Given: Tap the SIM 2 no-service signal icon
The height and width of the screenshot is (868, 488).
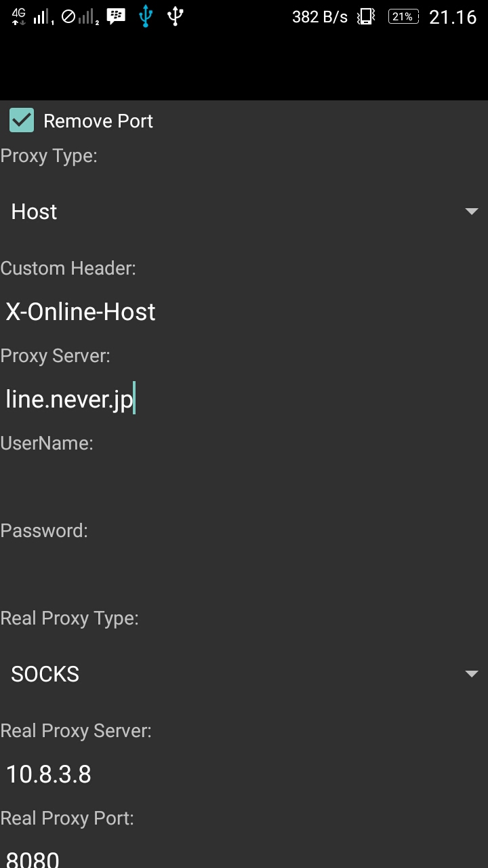Looking at the screenshot, I should [80, 16].
